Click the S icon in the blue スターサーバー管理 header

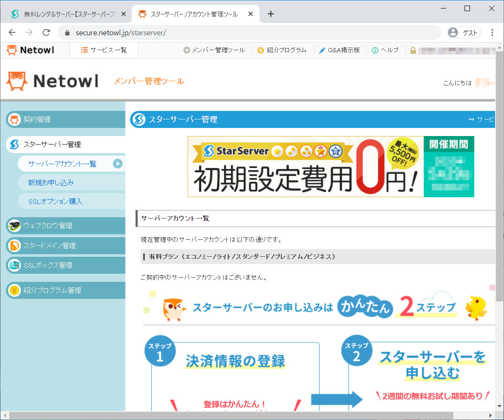139,119
